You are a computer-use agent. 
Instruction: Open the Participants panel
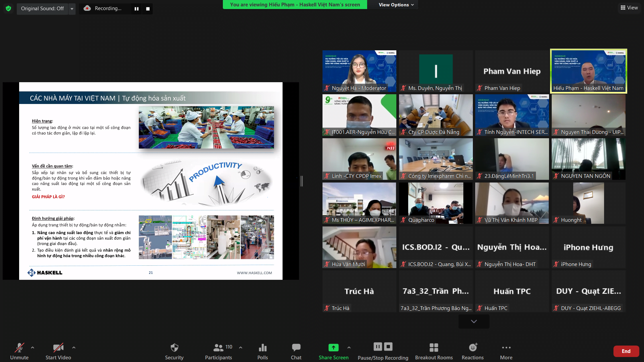coord(218,351)
